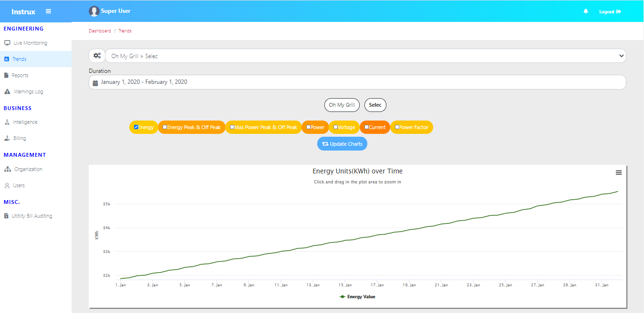Click the Dashboard breadcrumb link
Viewport: 644px width, 313px height.
[x=100, y=31]
